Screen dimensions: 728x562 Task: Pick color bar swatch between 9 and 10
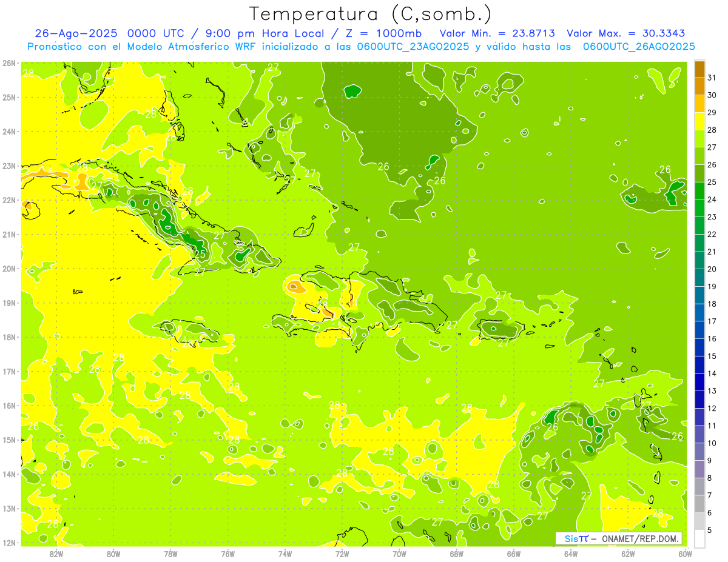pyautogui.click(x=699, y=452)
